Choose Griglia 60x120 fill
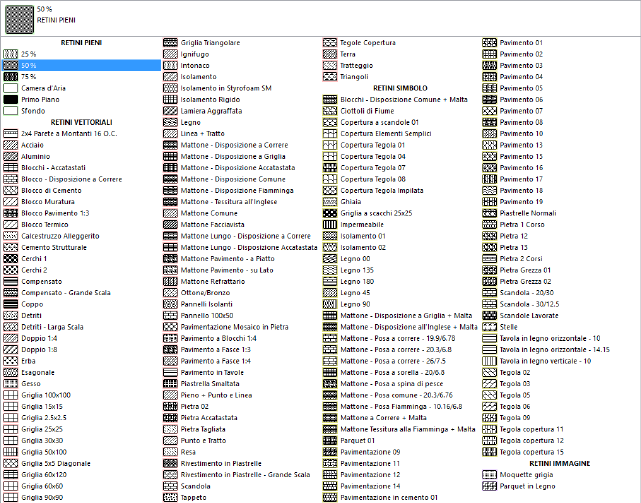641x503 pixels. pyautogui.click(x=44, y=474)
